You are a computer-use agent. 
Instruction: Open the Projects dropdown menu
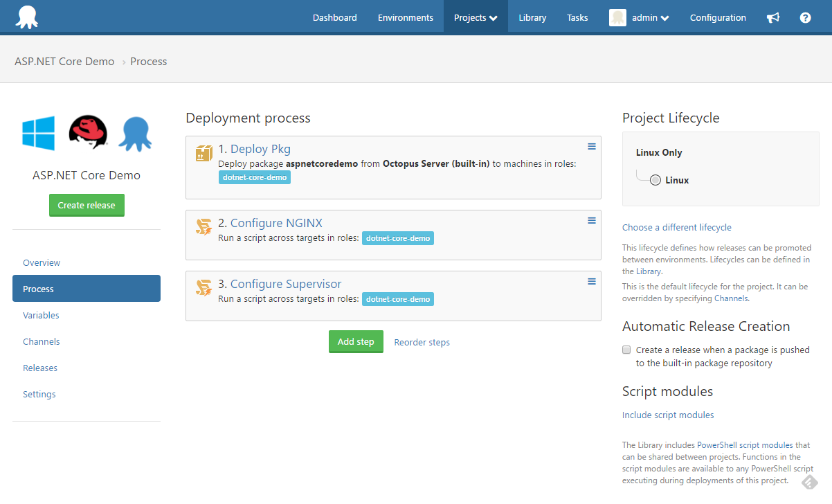[x=476, y=17]
